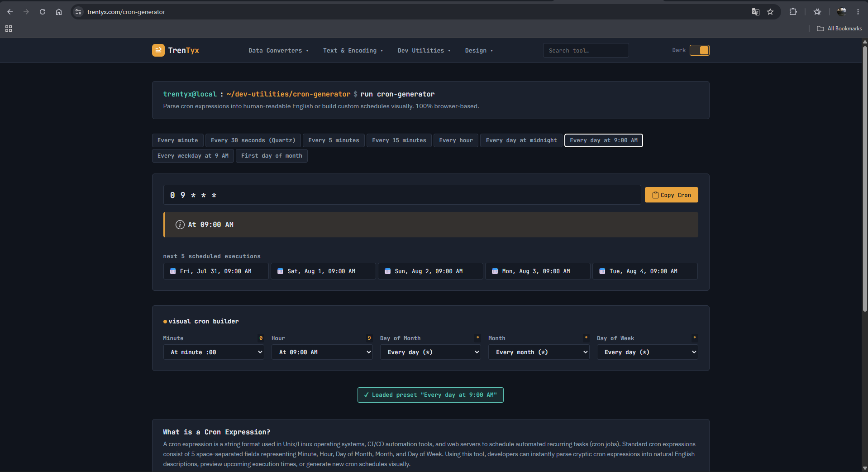Viewport: 868px width, 472px height.
Task: Open the bookmarks star list icon
Action: pos(817,12)
